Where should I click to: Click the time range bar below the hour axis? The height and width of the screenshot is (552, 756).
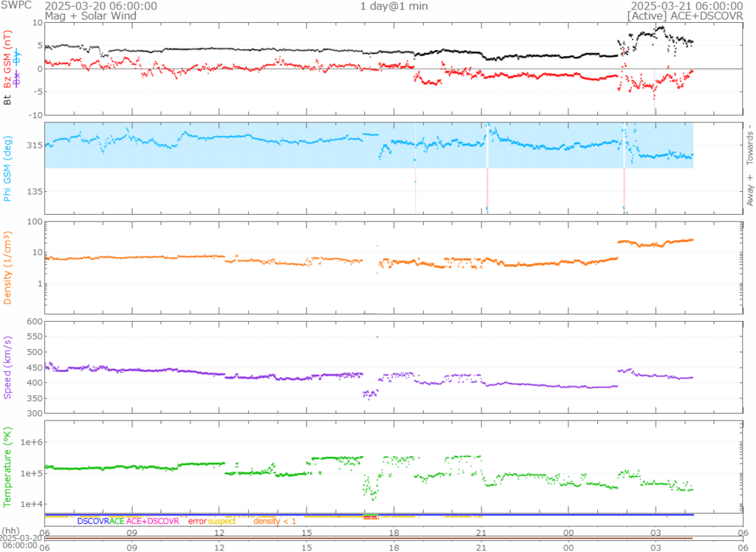coord(368,538)
